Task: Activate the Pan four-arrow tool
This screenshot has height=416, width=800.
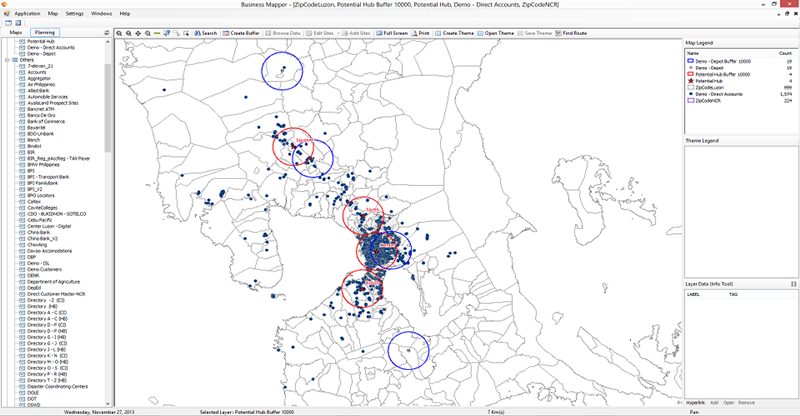Action: 138,33
